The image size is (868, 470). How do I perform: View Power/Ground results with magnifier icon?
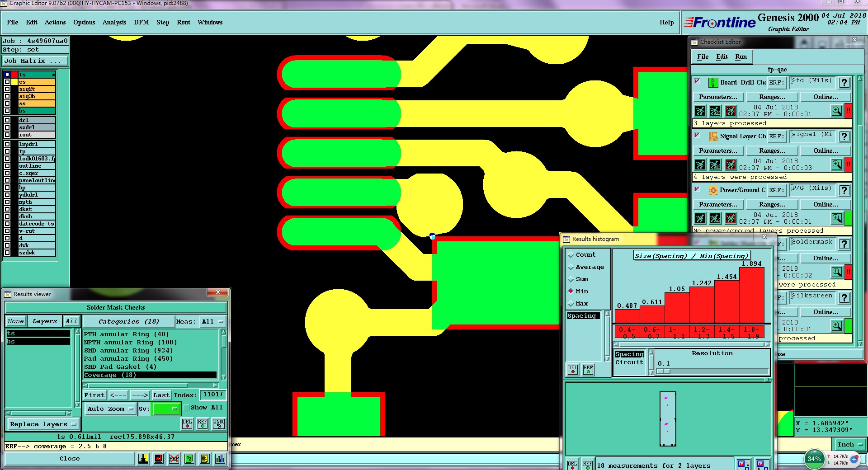coord(837,218)
